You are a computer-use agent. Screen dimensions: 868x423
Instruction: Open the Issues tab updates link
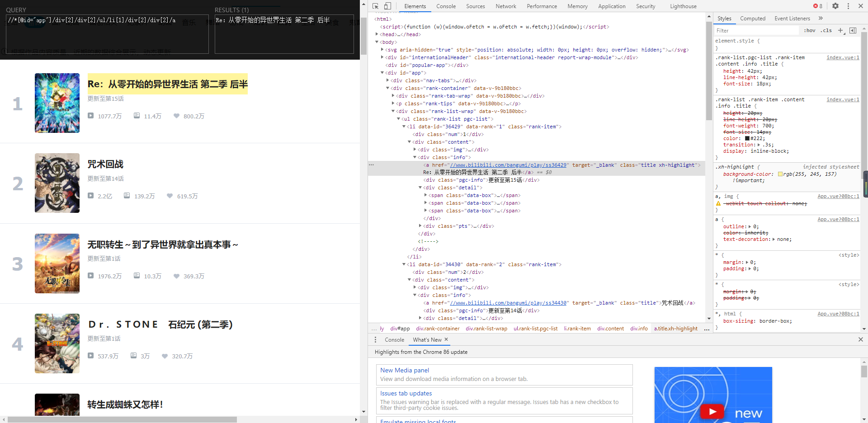pos(406,393)
